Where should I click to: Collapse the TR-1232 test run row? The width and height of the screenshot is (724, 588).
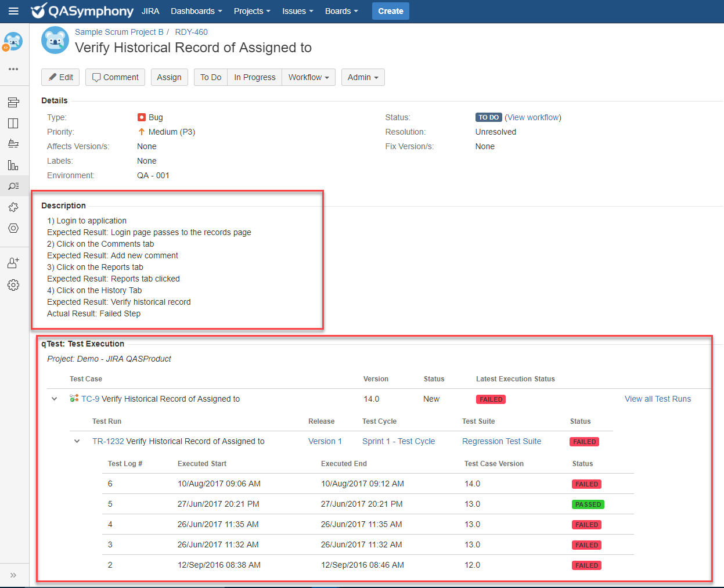coord(77,441)
